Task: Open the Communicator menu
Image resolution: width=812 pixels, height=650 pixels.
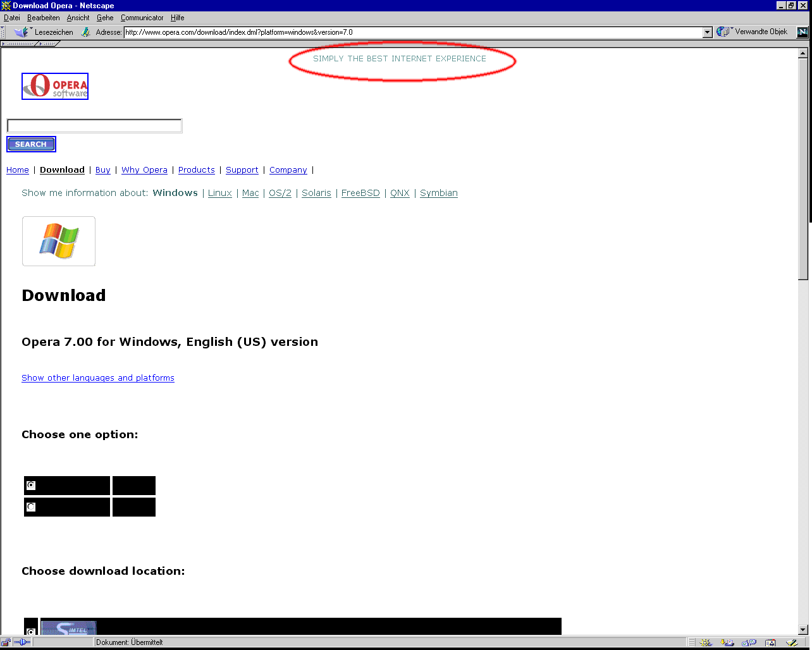Action: pos(142,18)
